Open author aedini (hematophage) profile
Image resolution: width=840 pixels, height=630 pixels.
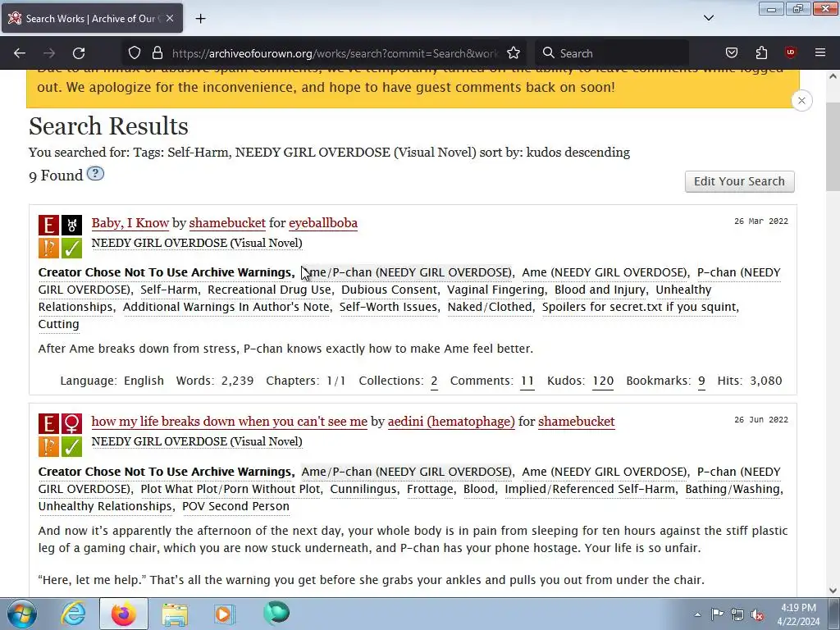coord(451,422)
